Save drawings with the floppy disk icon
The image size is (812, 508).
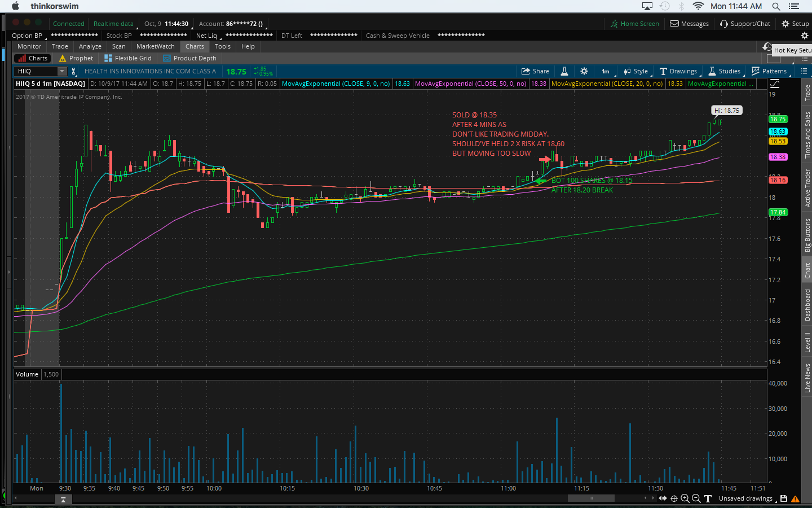784,498
